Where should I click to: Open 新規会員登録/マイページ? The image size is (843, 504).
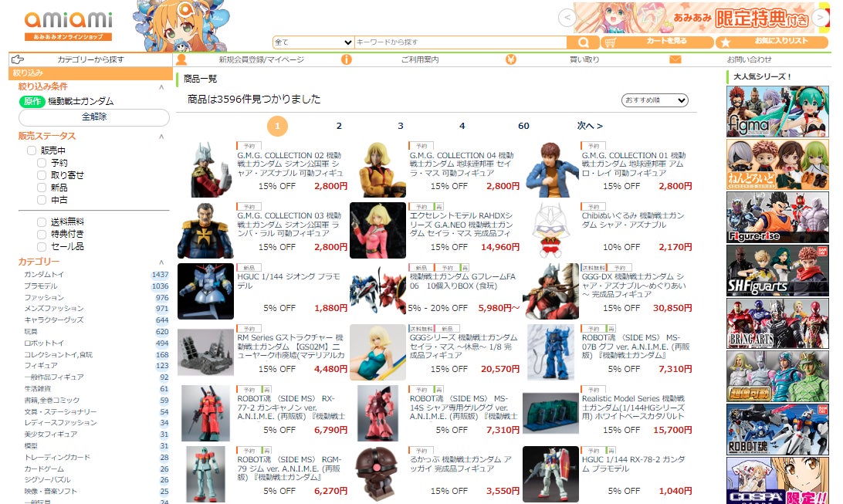click(x=261, y=59)
